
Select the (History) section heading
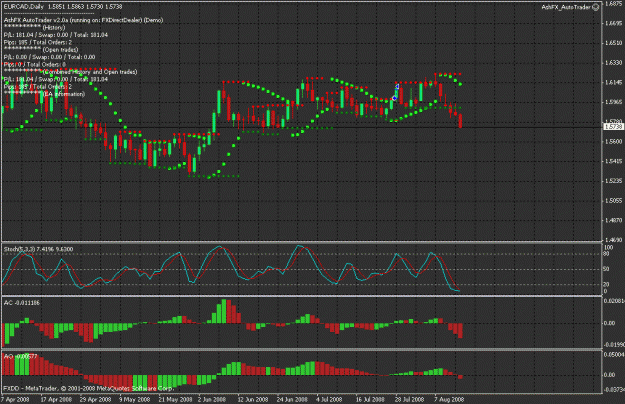tap(54, 27)
